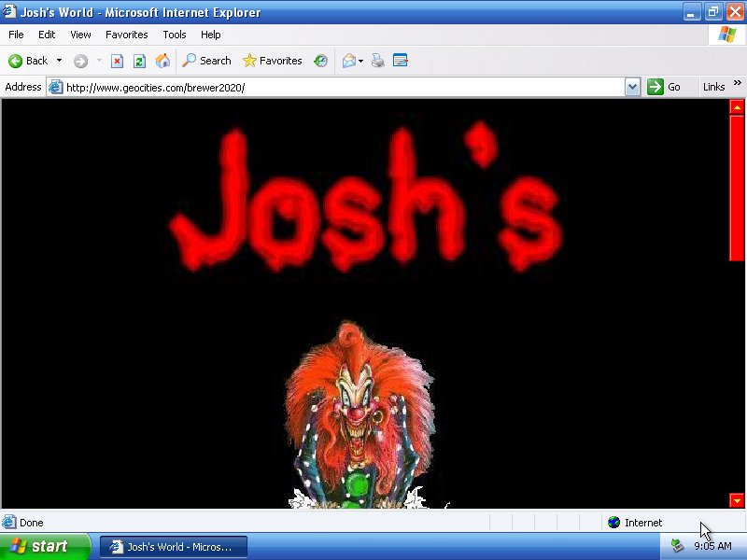Click the red vertical scrollbar thumb
Screen dimensions: 747x560
[x=737, y=189]
